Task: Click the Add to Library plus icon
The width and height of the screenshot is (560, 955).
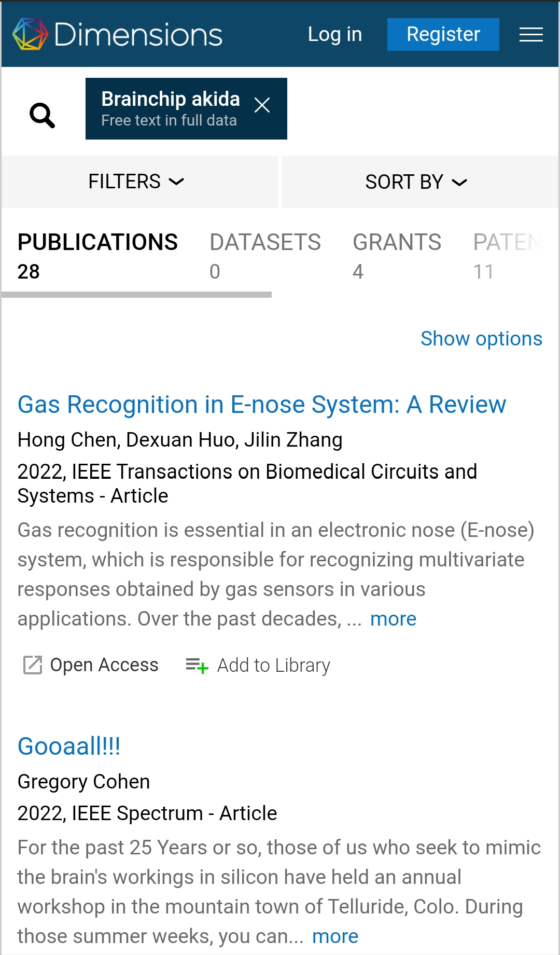Action: 197,665
